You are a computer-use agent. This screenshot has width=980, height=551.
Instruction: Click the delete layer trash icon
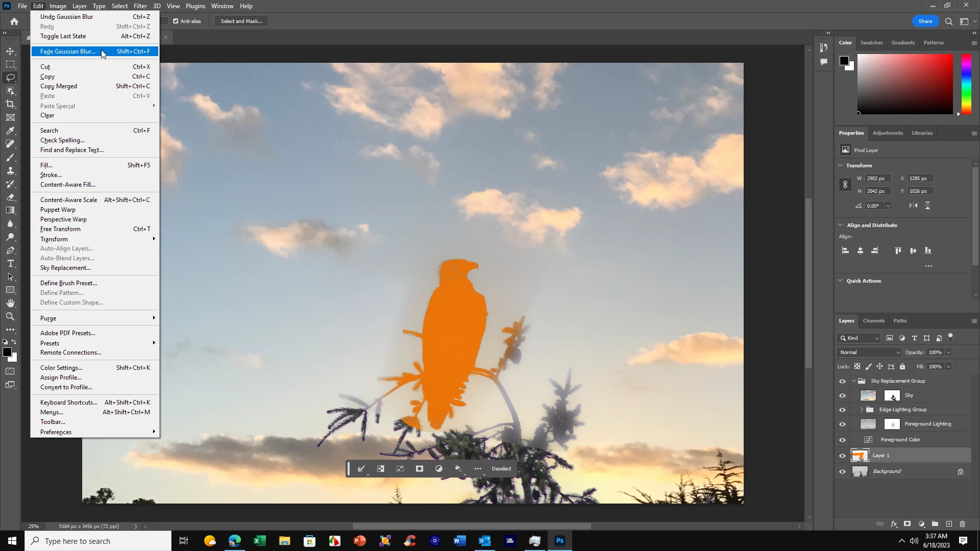[962, 524]
